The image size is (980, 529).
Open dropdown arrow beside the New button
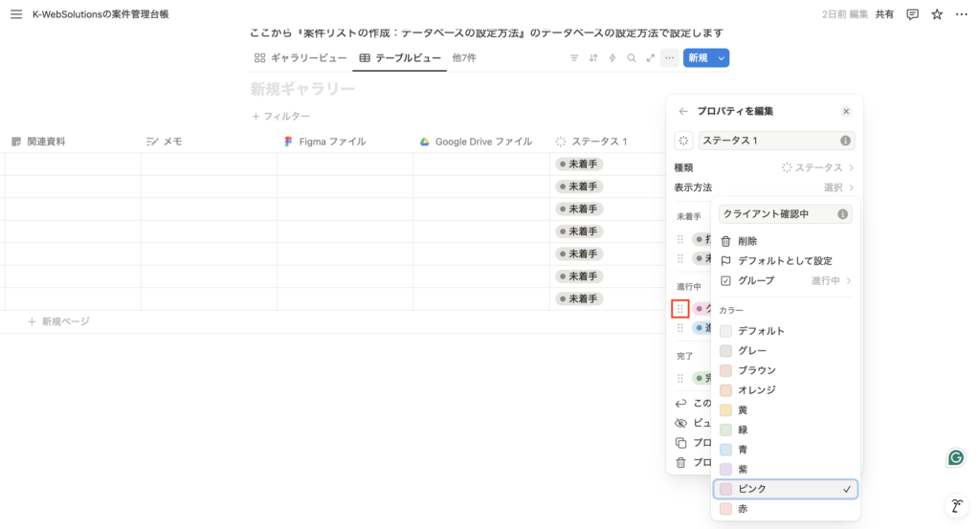(x=722, y=58)
